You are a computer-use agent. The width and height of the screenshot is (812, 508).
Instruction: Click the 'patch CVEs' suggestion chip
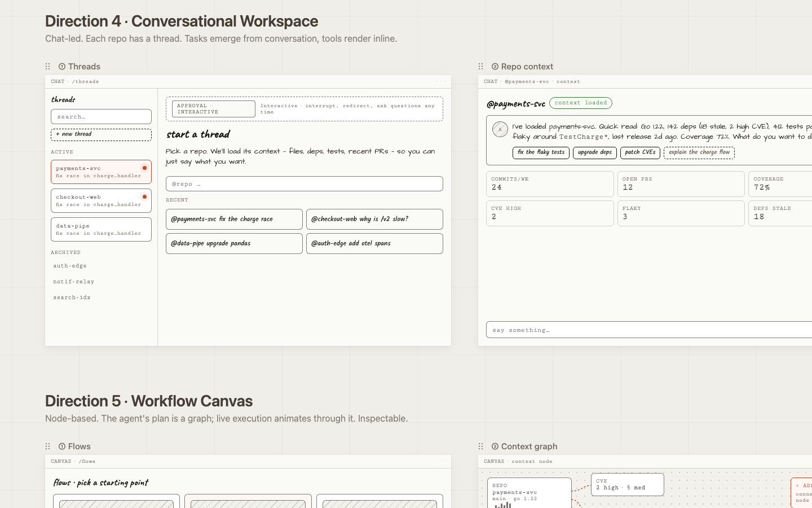click(x=640, y=152)
